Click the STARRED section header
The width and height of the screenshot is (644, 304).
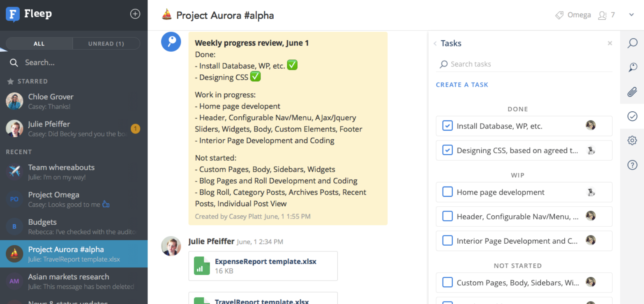[x=32, y=81]
